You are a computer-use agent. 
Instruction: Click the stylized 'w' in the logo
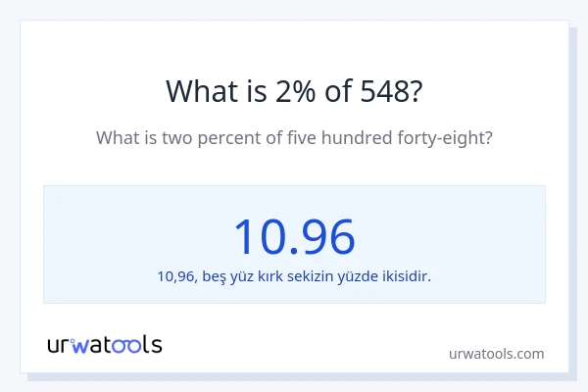[80, 345]
